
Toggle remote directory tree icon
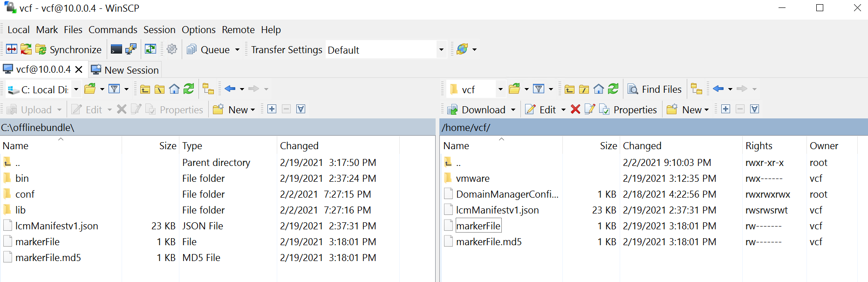pos(697,89)
